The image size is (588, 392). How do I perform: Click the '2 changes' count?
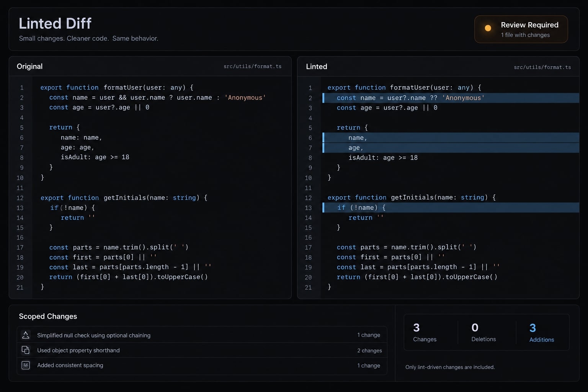[x=369, y=351]
